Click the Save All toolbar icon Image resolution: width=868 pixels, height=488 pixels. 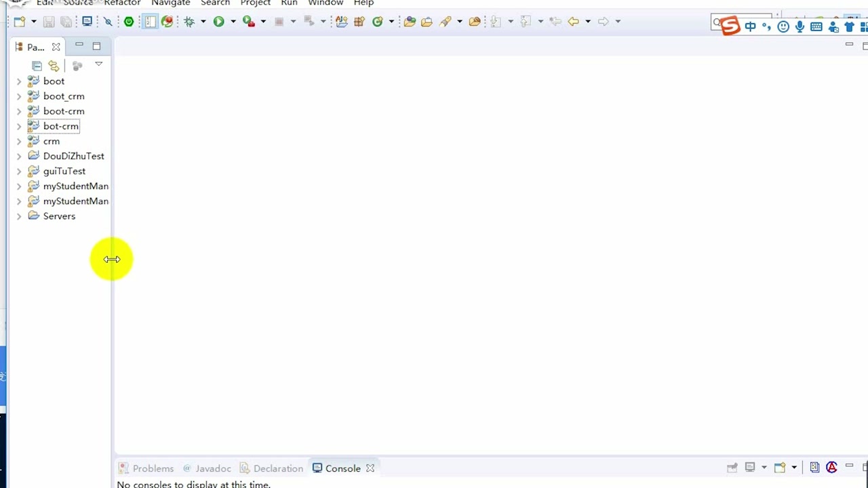pyautogui.click(x=66, y=22)
